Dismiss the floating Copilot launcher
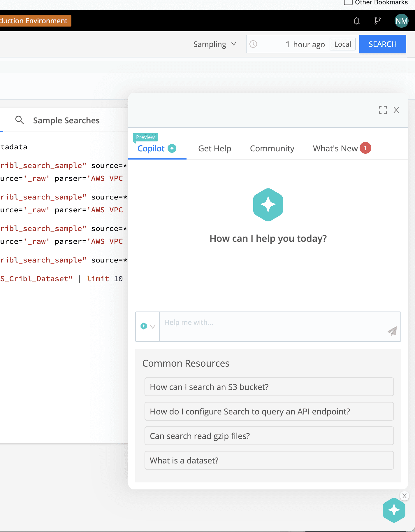The image size is (415, 532). pos(404,496)
